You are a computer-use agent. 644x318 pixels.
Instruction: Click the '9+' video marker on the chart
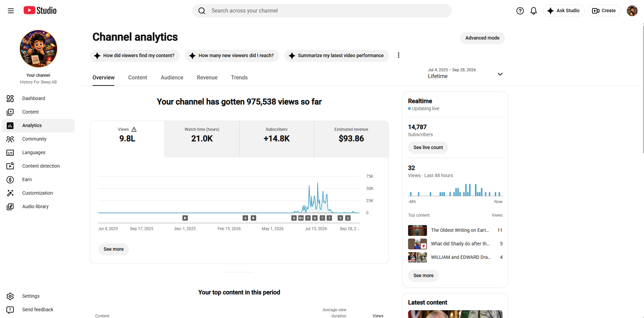coord(301,218)
